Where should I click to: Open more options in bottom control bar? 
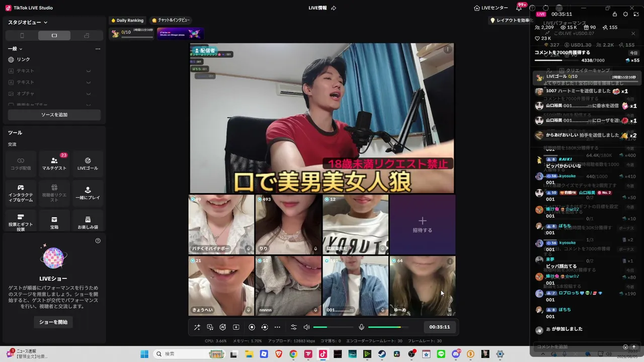point(277,327)
